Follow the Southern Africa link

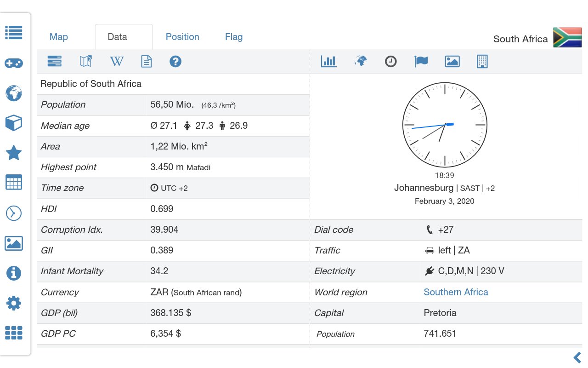[x=456, y=292]
